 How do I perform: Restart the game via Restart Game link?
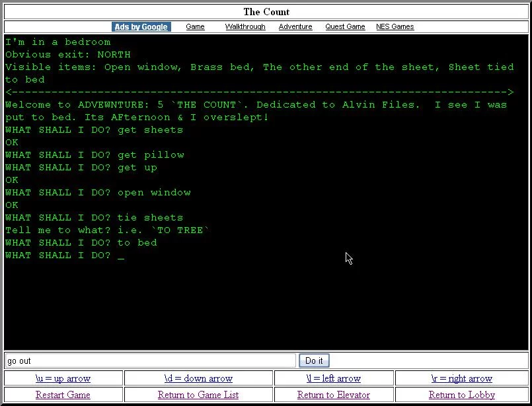click(63, 395)
